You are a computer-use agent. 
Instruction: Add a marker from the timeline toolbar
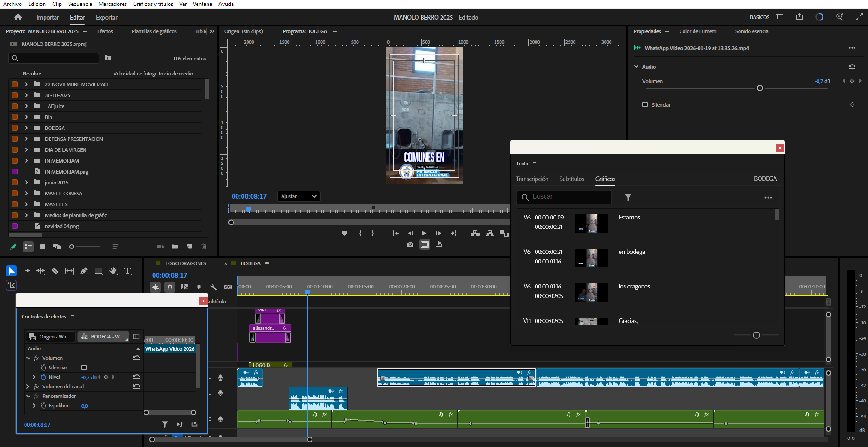point(198,287)
